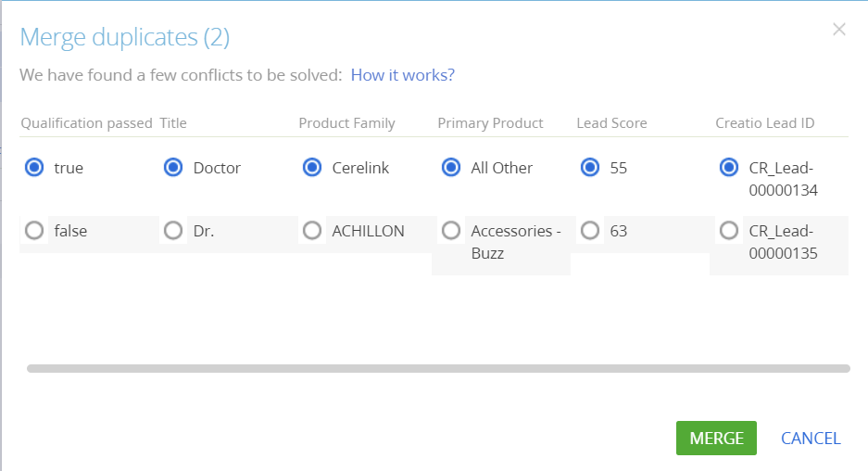Keep Creatio Lead ID CR_Lead-00000134
The height and width of the screenshot is (471, 868).
pyautogui.click(x=729, y=167)
